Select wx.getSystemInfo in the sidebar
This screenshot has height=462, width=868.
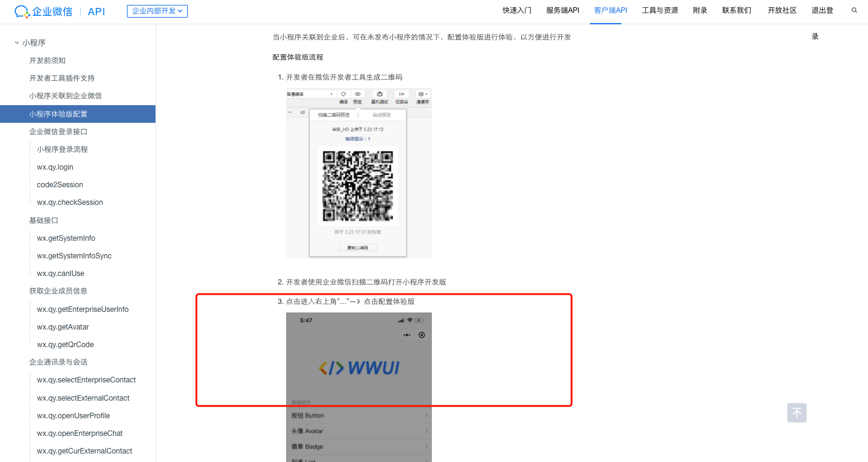66,238
